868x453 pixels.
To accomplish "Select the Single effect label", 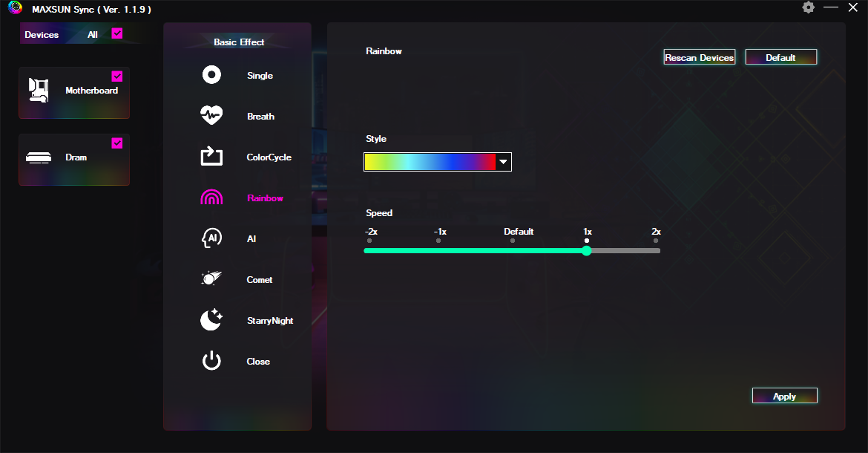I will coord(260,75).
